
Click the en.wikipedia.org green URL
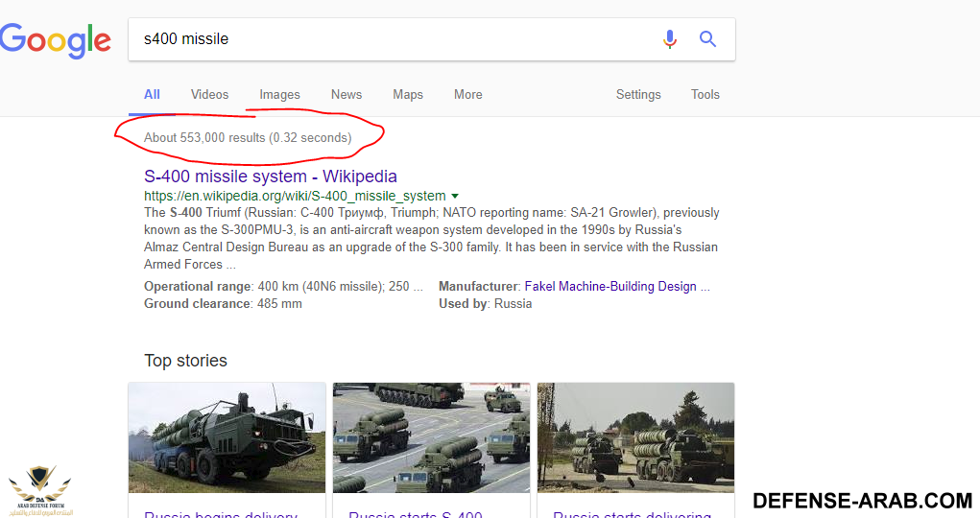[x=295, y=196]
